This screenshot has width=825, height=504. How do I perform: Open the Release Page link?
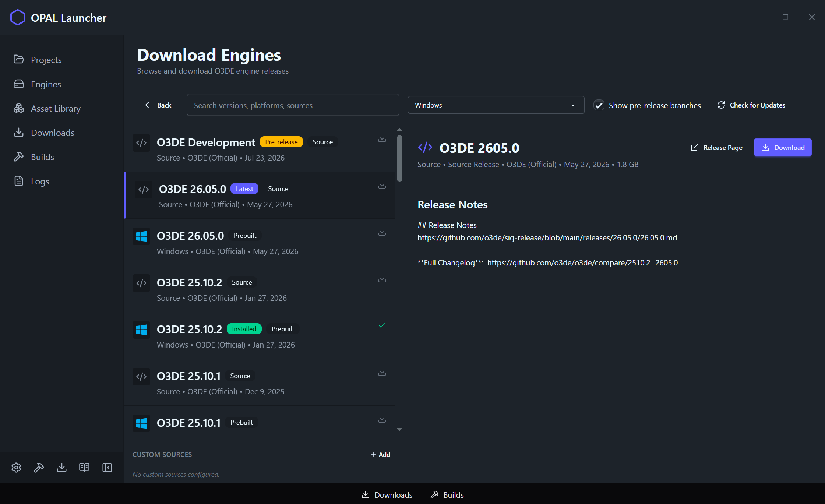tap(716, 148)
